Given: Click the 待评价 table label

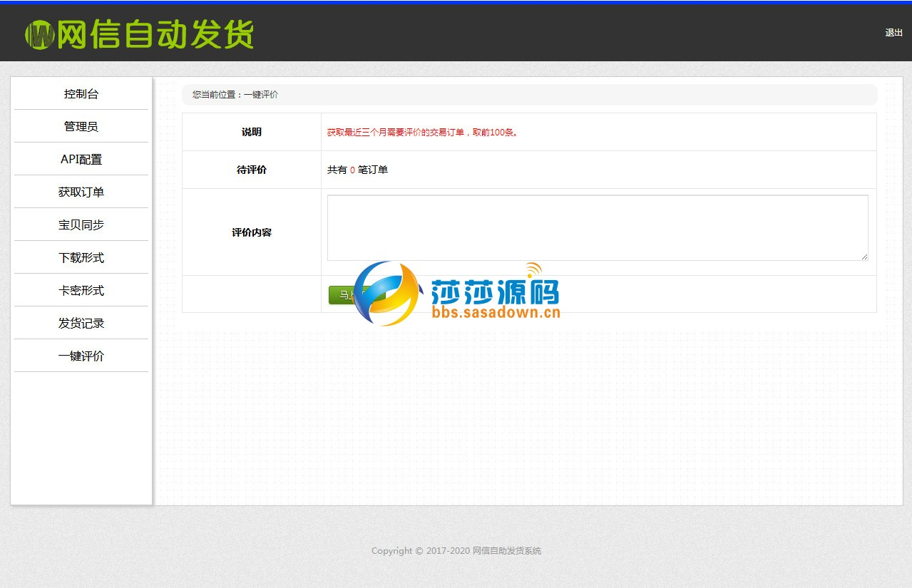Looking at the screenshot, I should coord(252,170).
